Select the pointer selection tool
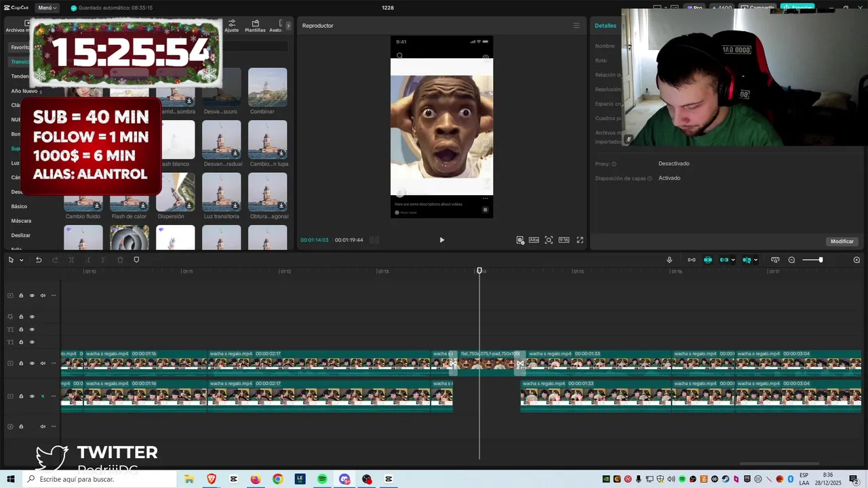 pyautogui.click(x=11, y=260)
